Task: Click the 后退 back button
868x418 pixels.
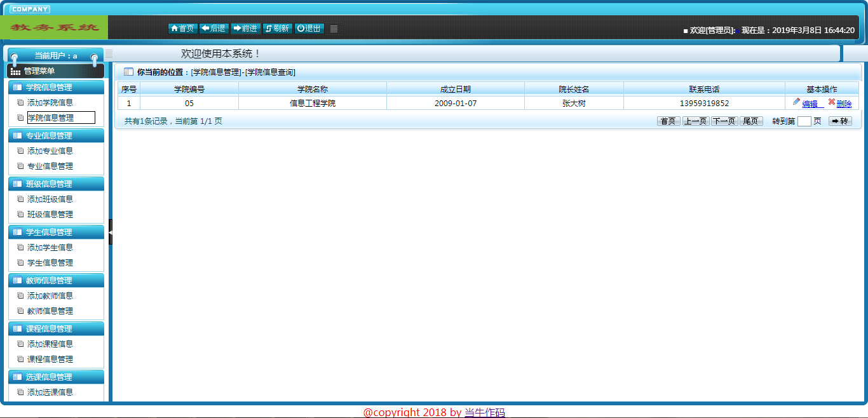Action: [214, 29]
